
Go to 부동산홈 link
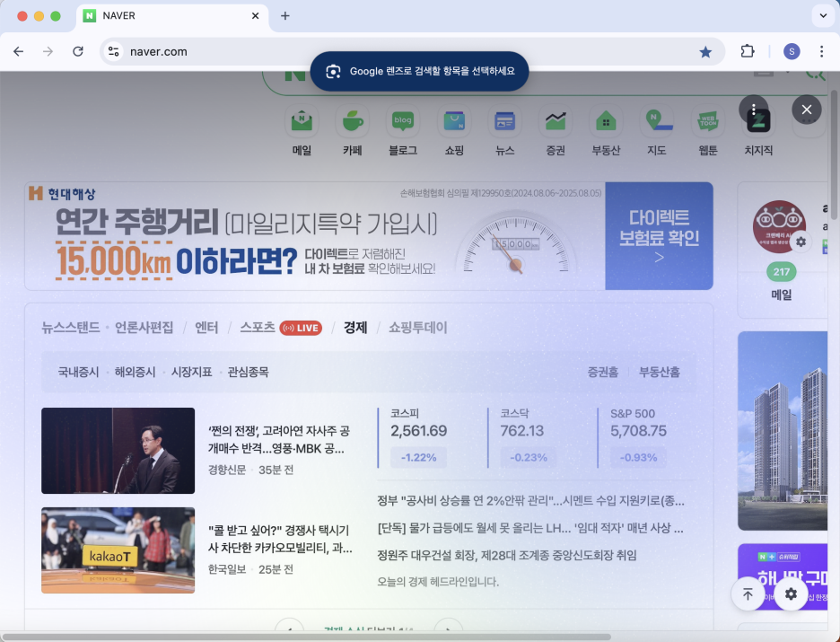click(x=660, y=372)
